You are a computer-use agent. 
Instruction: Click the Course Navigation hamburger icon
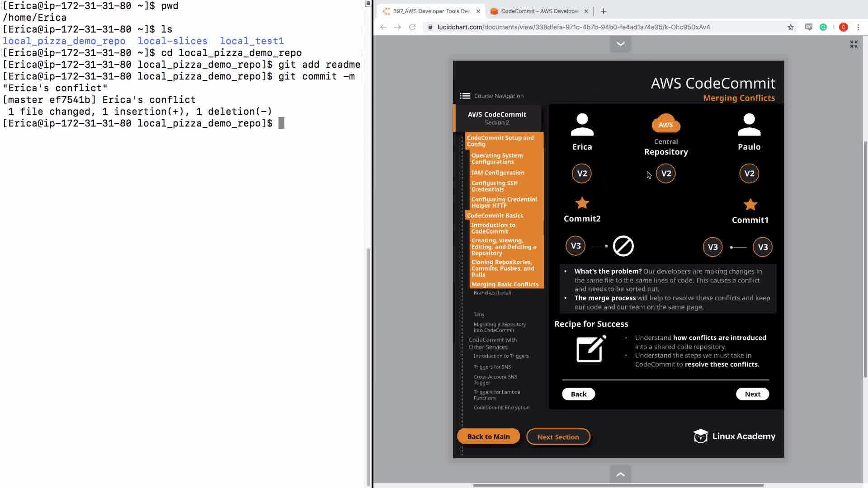point(465,96)
